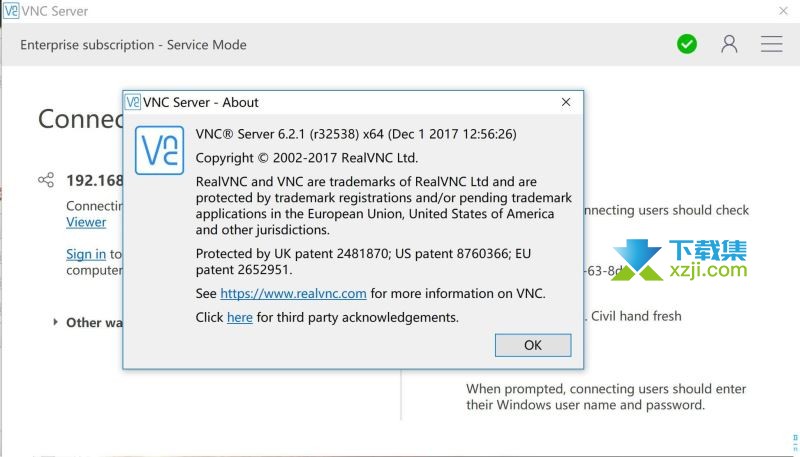The width and height of the screenshot is (800, 457).
Task: Click the share connectivity icon beside IP address
Action: pyautogui.click(x=46, y=180)
